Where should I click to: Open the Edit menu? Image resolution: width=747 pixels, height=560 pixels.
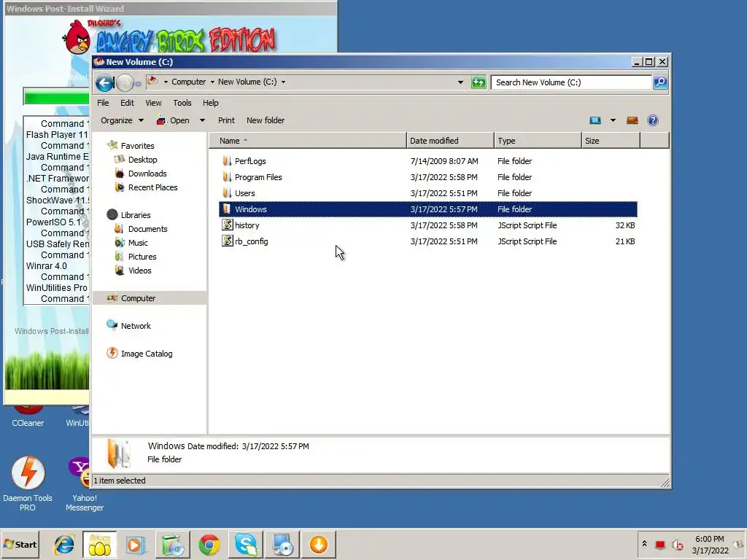[127, 103]
